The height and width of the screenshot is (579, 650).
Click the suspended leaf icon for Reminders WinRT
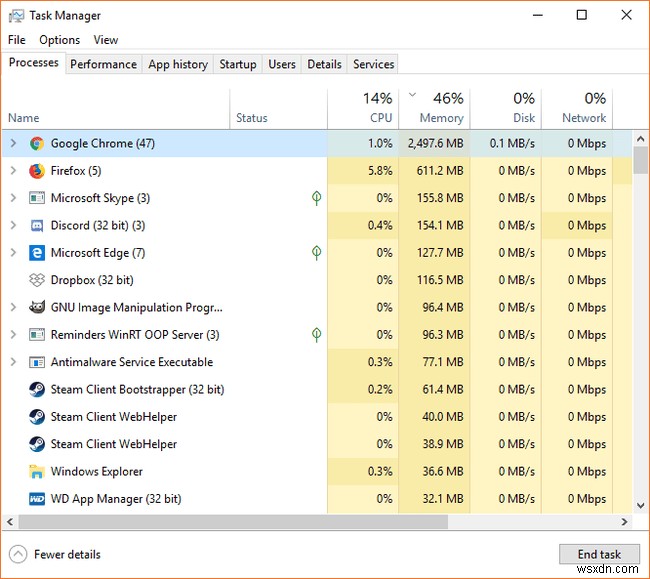[316, 334]
